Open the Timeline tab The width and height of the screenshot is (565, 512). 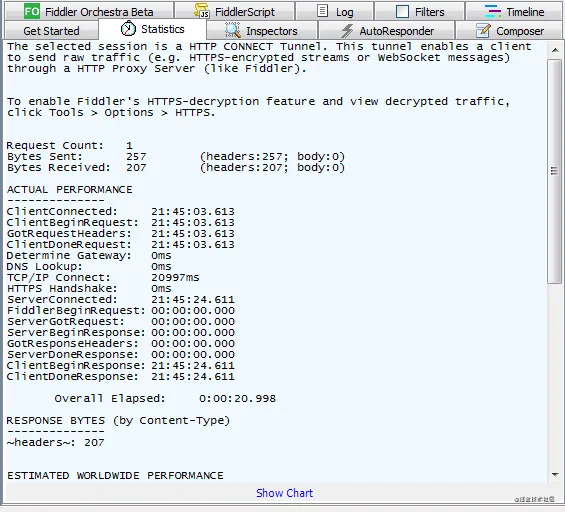point(513,12)
